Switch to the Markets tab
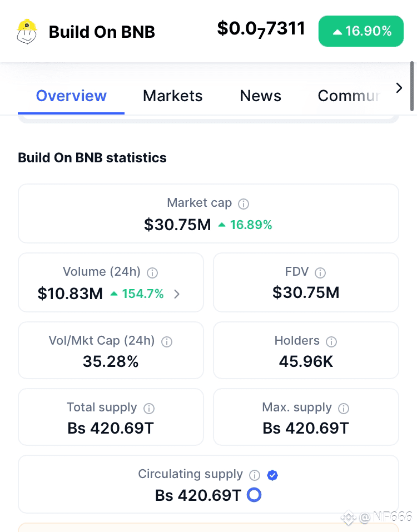 [x=173, y=96]
